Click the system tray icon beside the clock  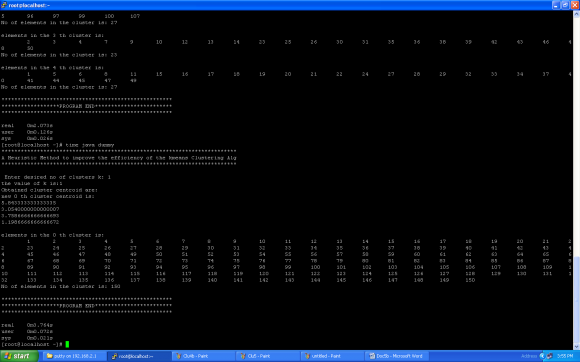(550, 356)
